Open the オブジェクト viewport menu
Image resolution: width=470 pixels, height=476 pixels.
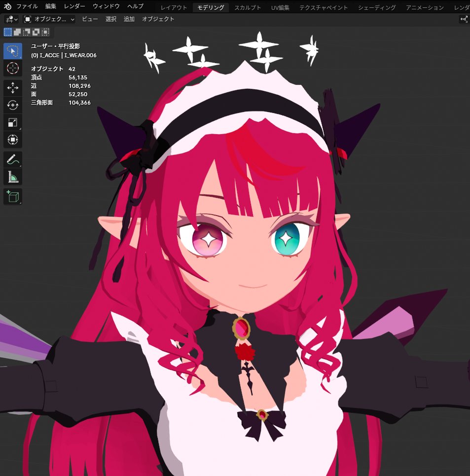click(158, 19)
